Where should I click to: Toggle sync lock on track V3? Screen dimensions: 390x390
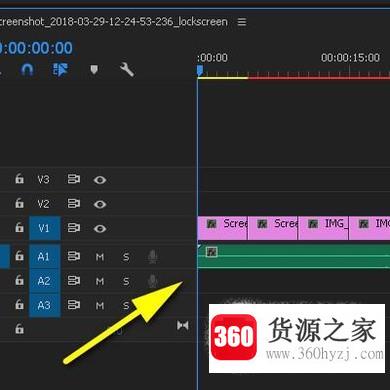click(74, 179)
